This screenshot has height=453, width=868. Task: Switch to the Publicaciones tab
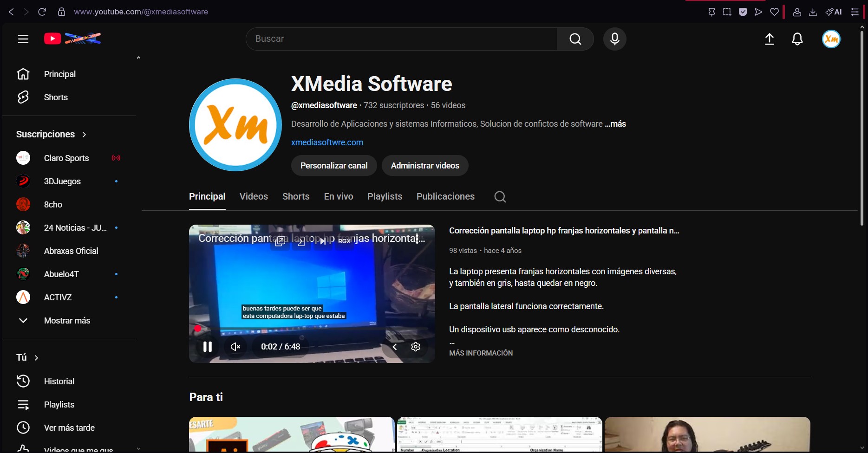[445, 196]
